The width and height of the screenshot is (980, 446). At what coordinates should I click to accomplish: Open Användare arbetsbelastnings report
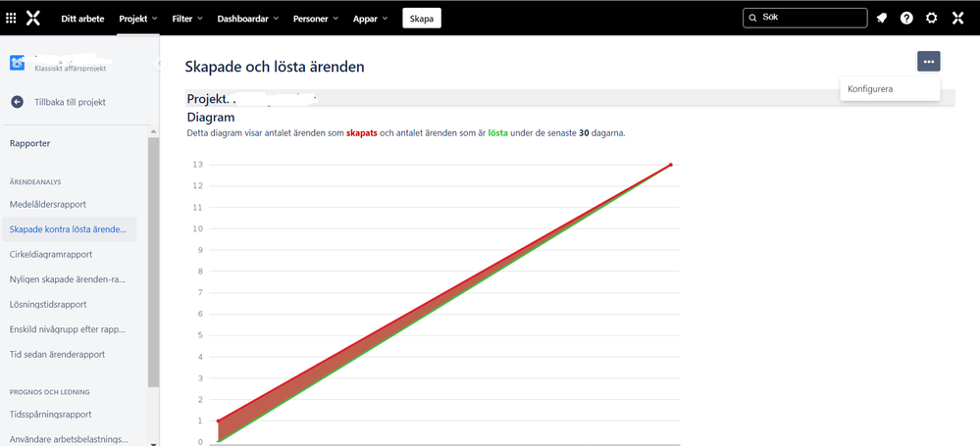click(69, 439)
